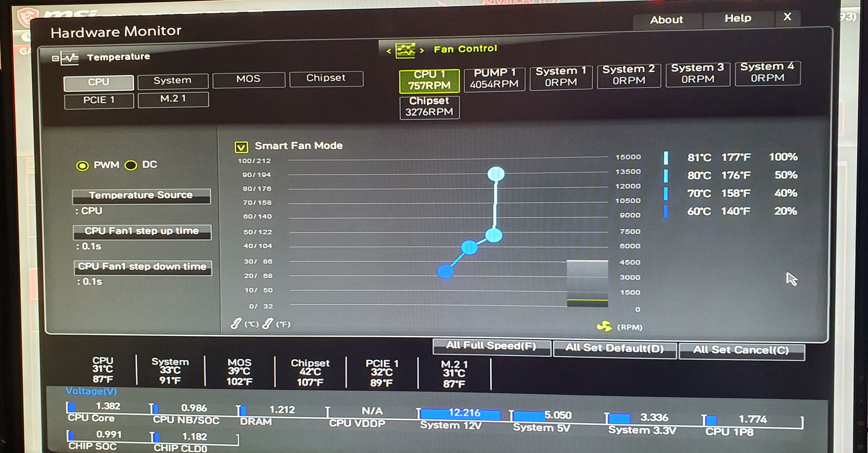The width and height of the screenshot is (868, 453).
Task: Click the left arrow beside Fan Control
Action: tap(389, 51)
